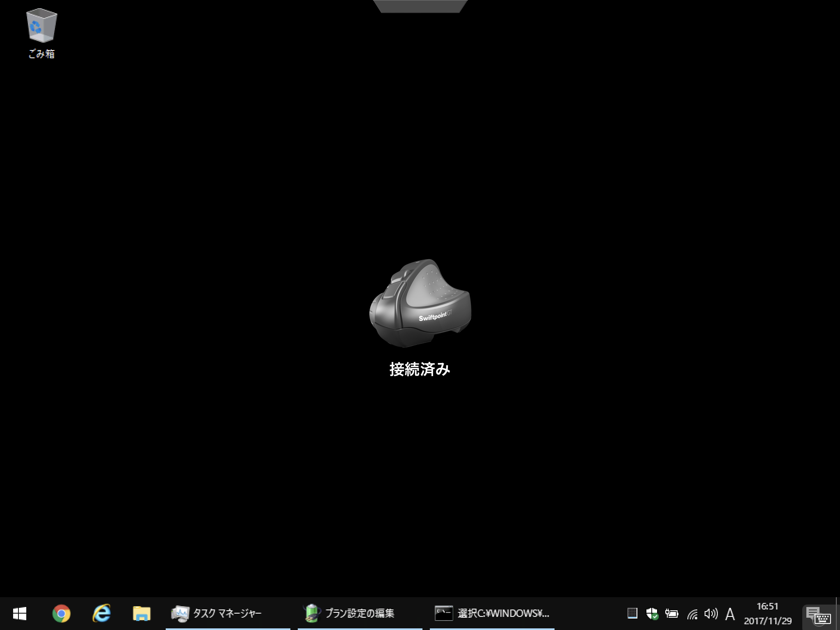Launch Google Chrome from the taskbar

pyautogui.click(x=61, y=614)
